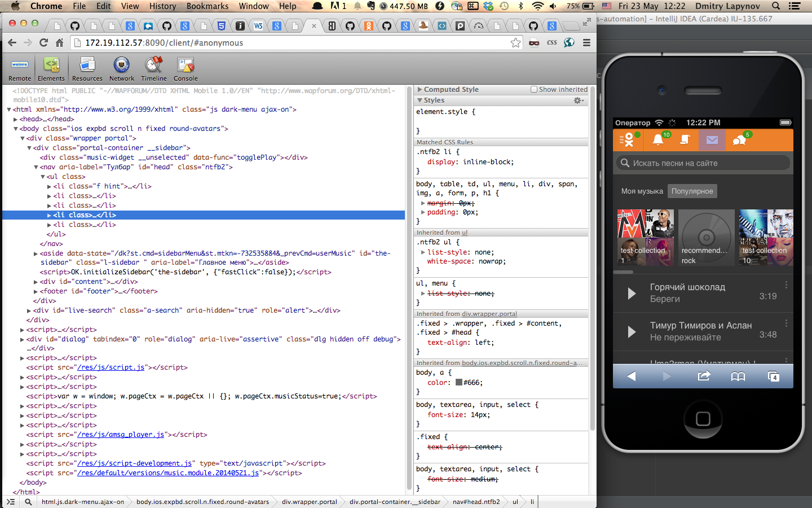Viewport: 812px width, 508px height.
Task: Expand the live-search div node
Action: [x=29, y=310]
